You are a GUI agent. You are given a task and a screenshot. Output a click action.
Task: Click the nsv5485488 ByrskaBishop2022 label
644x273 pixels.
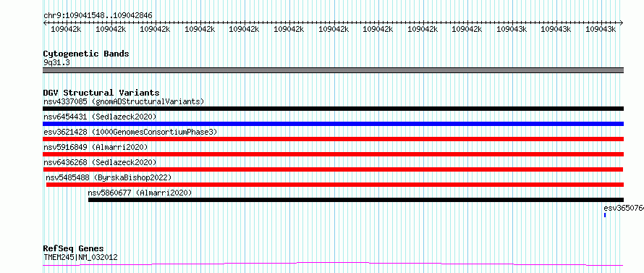(109, 177)
